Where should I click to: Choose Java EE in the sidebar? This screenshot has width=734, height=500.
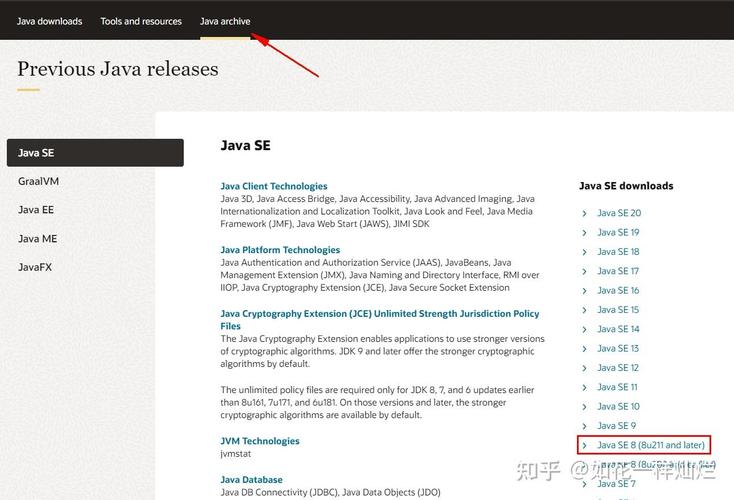point(36,210)
